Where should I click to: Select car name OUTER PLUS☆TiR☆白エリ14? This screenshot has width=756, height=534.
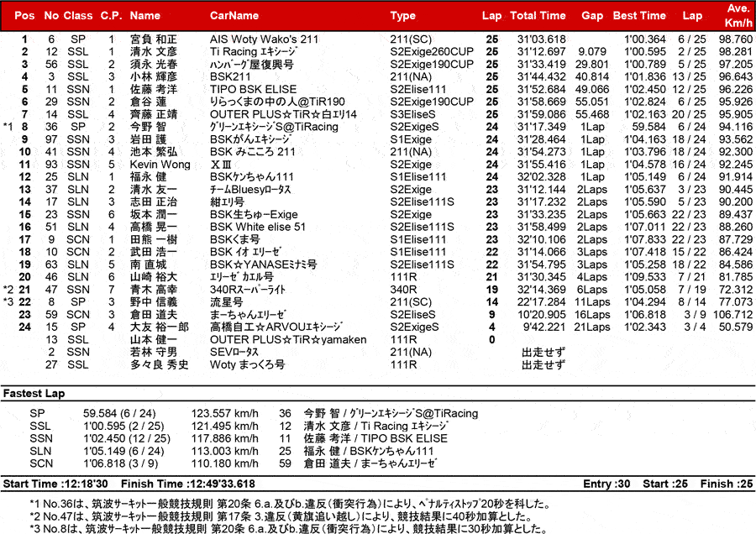(x=283, y=114)
